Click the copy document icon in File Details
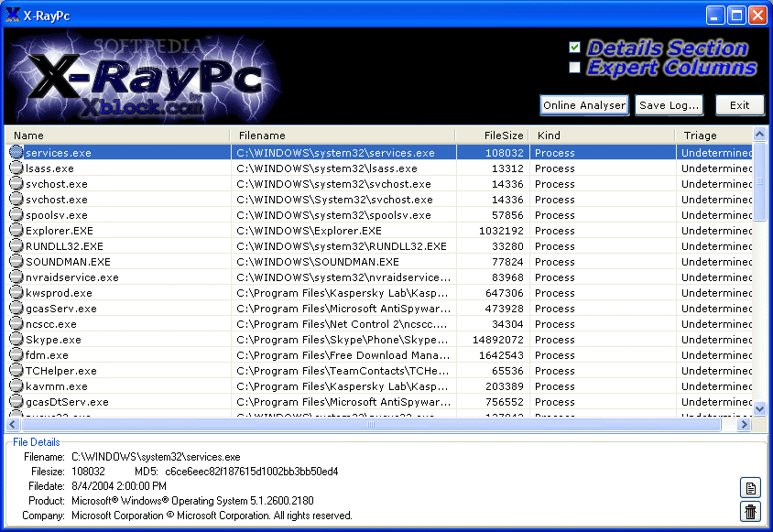Screen dimensions: 773x532 pos(750,488)
